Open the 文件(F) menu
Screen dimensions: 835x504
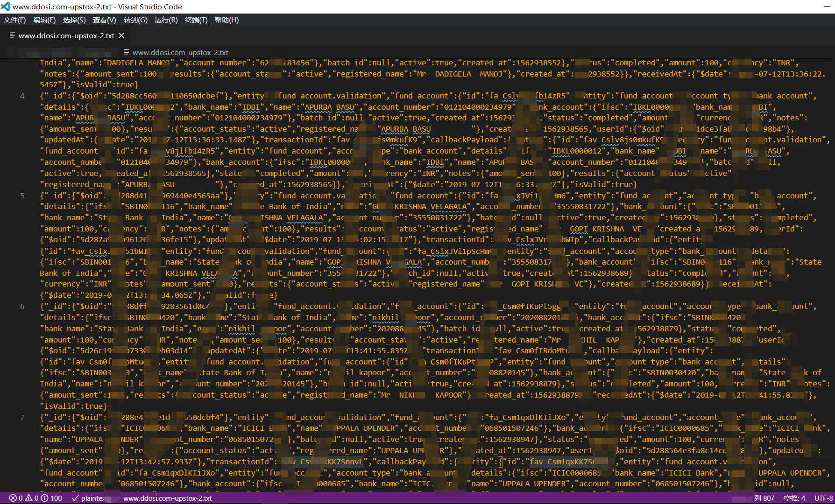(14, 20)
